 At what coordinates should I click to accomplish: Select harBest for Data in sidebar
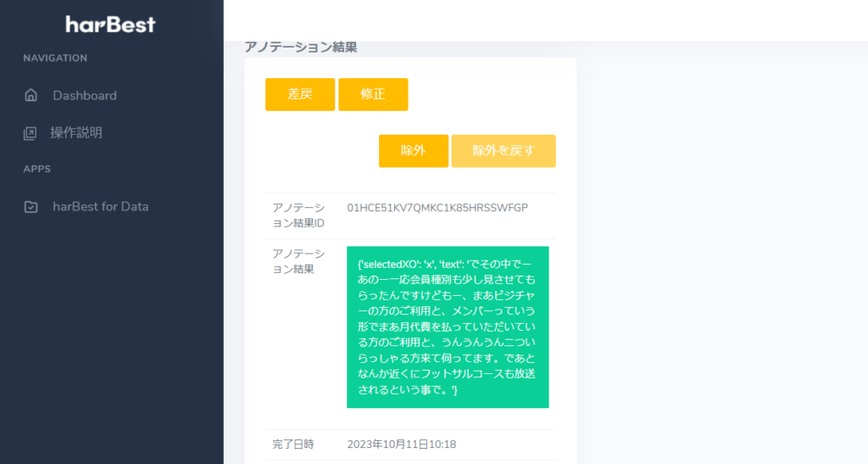[100, 206]
